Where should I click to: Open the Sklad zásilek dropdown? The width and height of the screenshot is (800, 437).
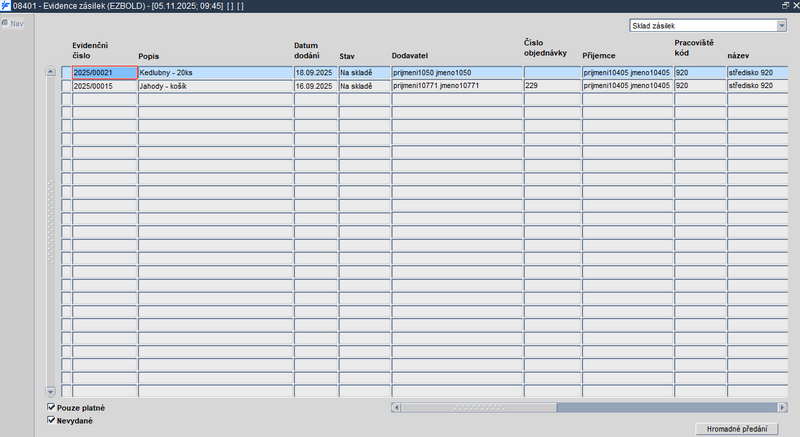(x=782, y=25)
